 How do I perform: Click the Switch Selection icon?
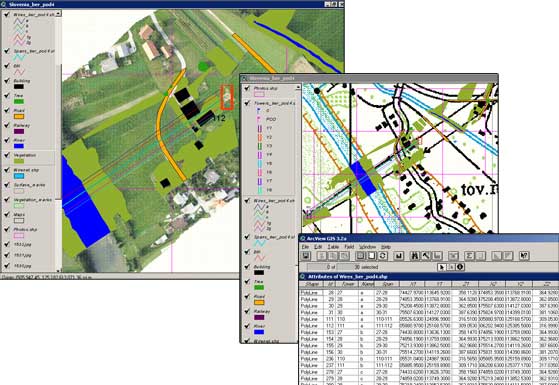pyautogui.click(x=383, y=256)
